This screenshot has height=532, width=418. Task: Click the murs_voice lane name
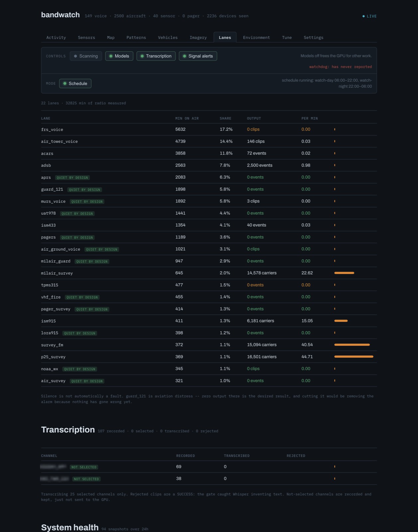pos(53,201)
